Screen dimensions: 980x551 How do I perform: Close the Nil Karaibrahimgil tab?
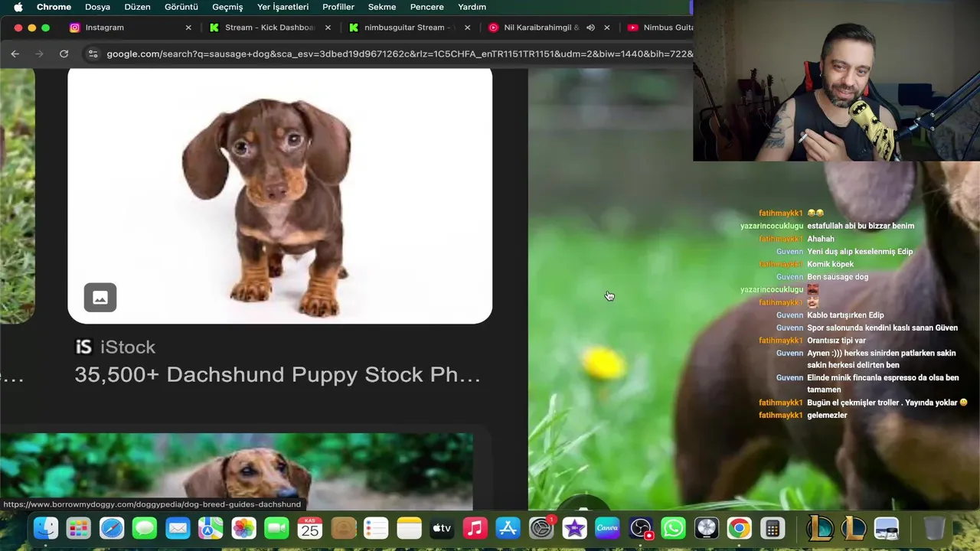click(607, 28)
